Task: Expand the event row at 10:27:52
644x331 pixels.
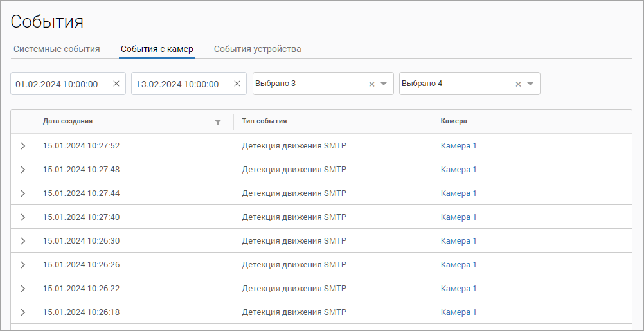Action: pos(23,146)
